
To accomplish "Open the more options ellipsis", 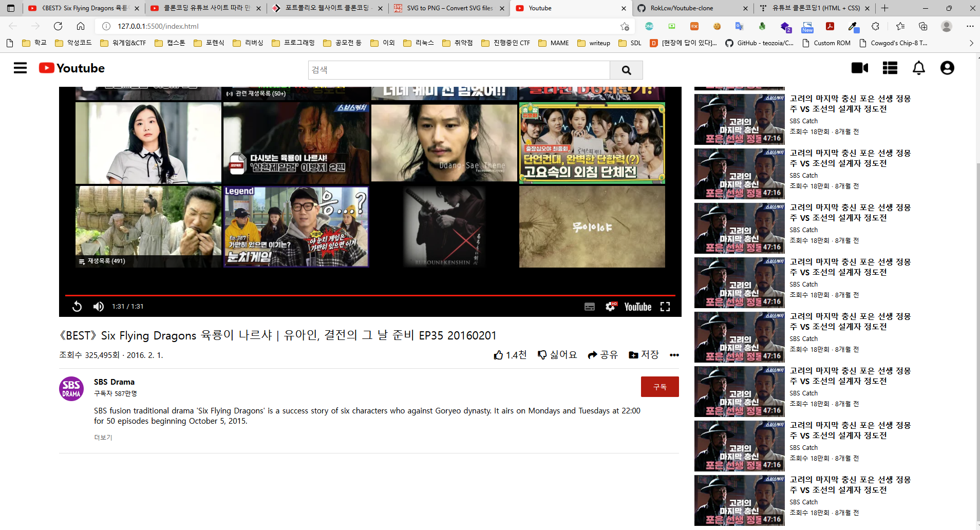I will click(x=674, y=355).
